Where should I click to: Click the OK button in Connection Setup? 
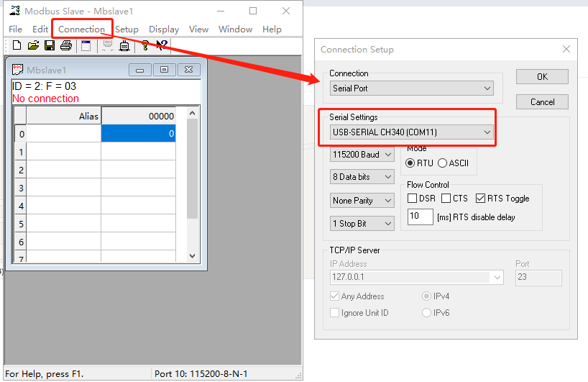542,77
